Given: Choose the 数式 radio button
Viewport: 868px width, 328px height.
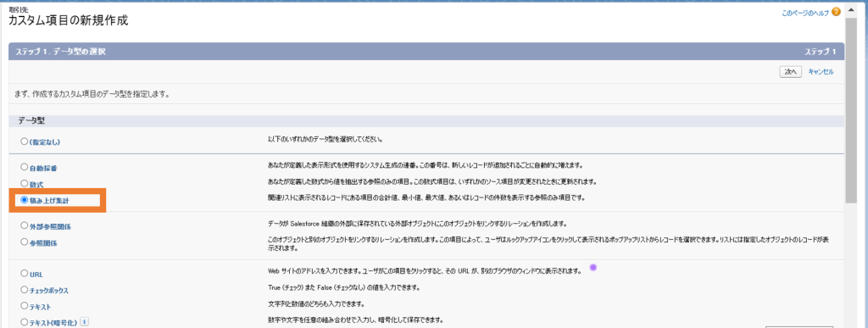Looking at the screenshot, I should (x=24, y=183).
